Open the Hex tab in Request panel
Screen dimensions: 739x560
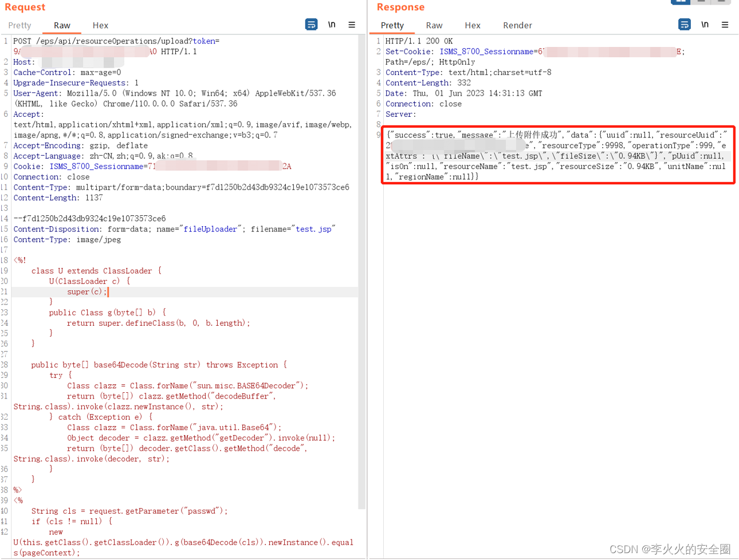100,25
